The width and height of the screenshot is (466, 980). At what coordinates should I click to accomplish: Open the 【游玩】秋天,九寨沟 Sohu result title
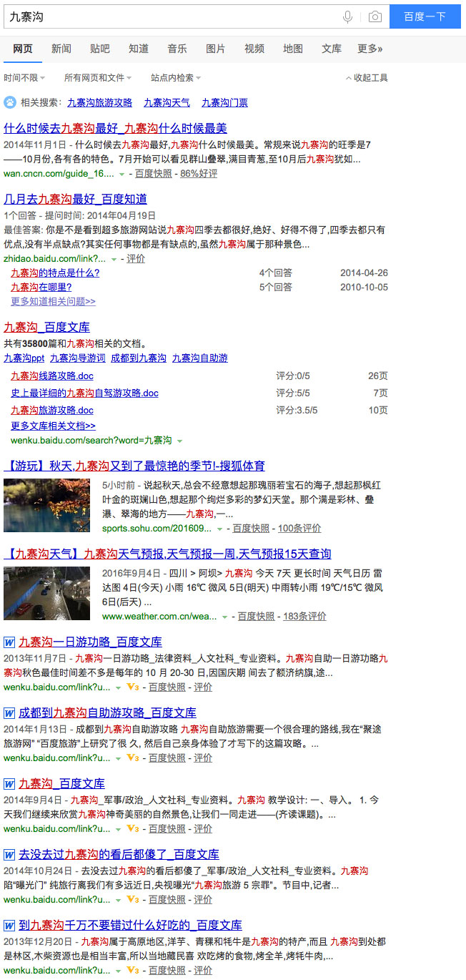pos(134,466)
